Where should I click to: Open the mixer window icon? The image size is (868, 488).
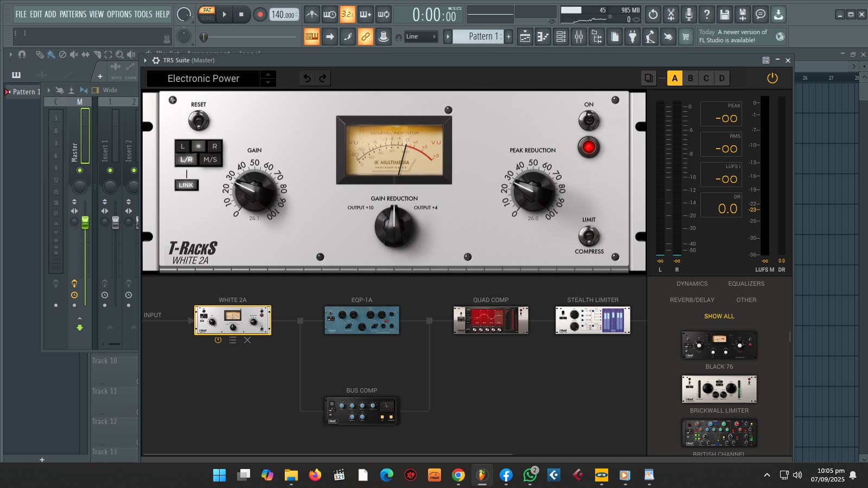click(579, 36)
